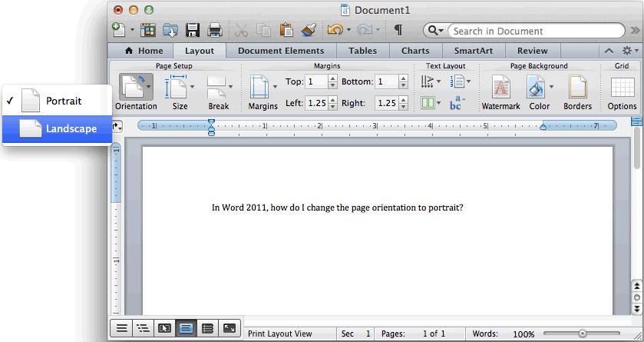This screenshot has height=342, width=644.
Task: Click the Open document folder icon
Action: pyautogui.click(x=170, y=30)
